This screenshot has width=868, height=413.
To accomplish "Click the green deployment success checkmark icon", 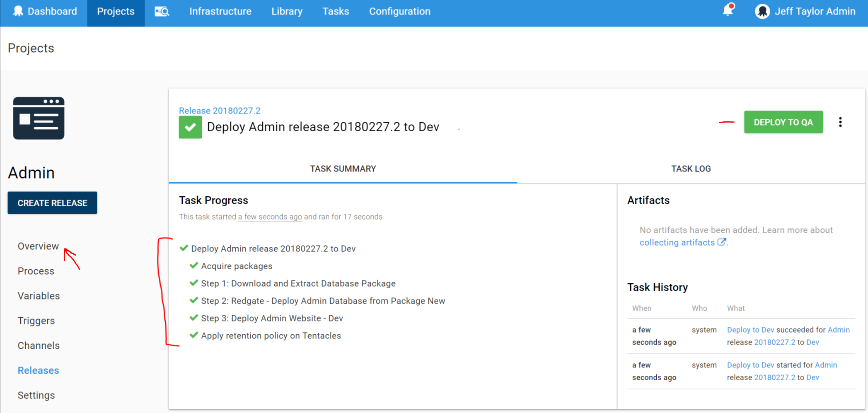I will (x=190, y=127).
